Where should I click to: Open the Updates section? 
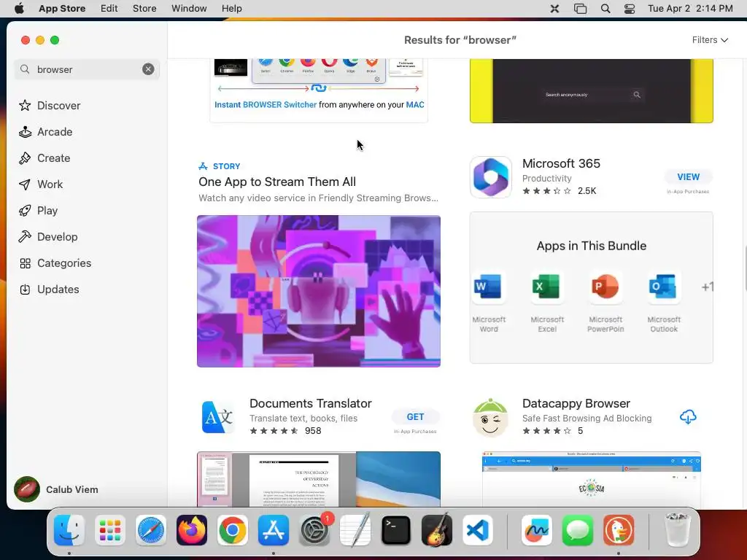(49, 289)
